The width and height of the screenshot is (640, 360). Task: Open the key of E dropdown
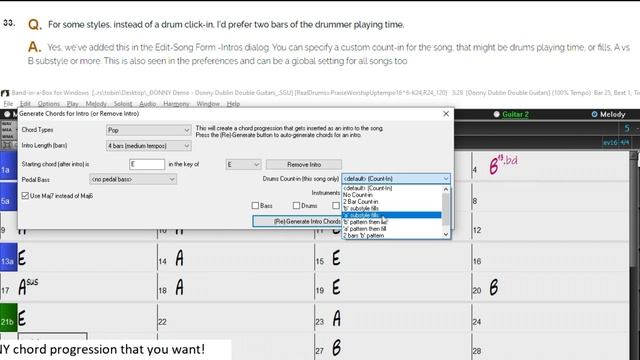[x=243, y=164]
